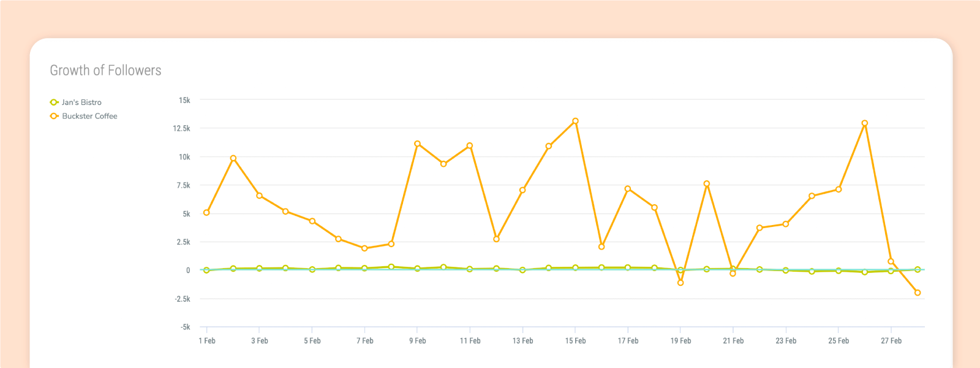Toggle Buckster Coffee series via legend label
Viewport: 980px width, 368px height.
point(89,116)
